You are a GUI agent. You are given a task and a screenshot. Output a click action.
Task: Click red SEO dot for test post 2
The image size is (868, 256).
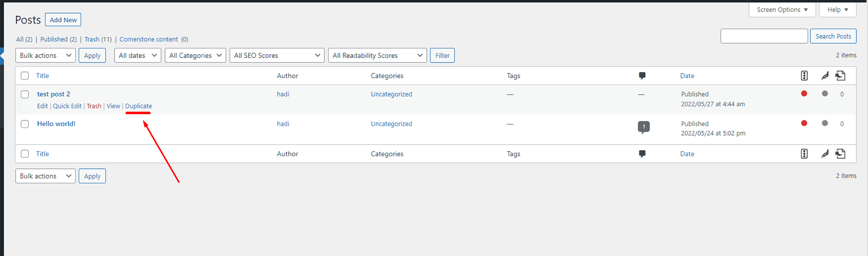click(804, 94)
